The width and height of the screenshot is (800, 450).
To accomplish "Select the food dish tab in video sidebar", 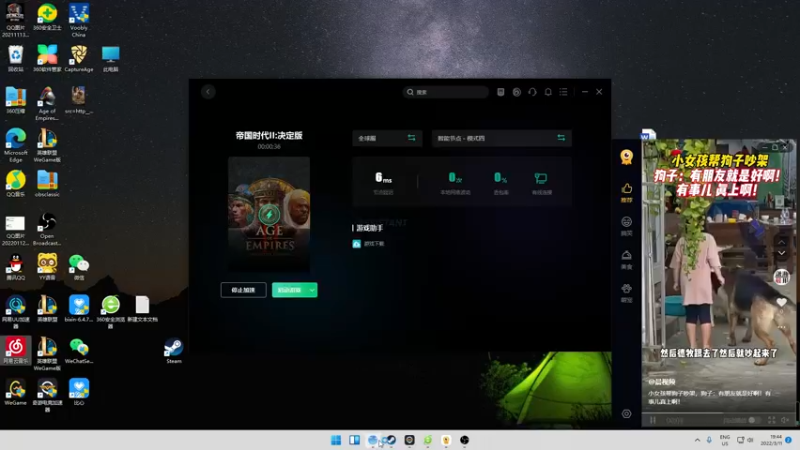I will (x=627, y=259).
